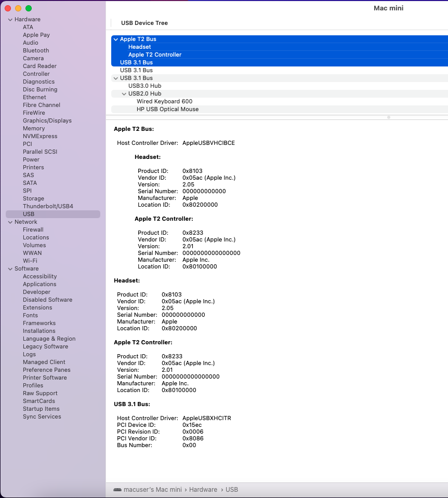Click the Mac mini icon in path bar
The width and height of the screenshot is (448, 498).
tap(117, 490)
